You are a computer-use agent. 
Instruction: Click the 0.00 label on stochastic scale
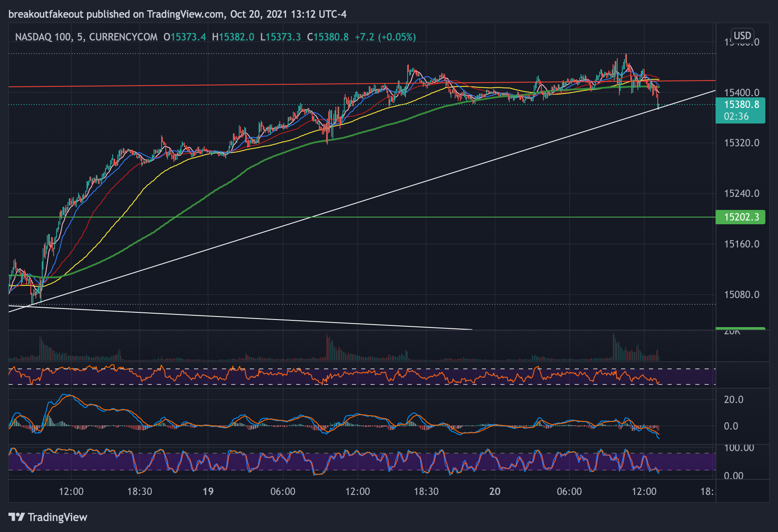click(x=734, y=476)
